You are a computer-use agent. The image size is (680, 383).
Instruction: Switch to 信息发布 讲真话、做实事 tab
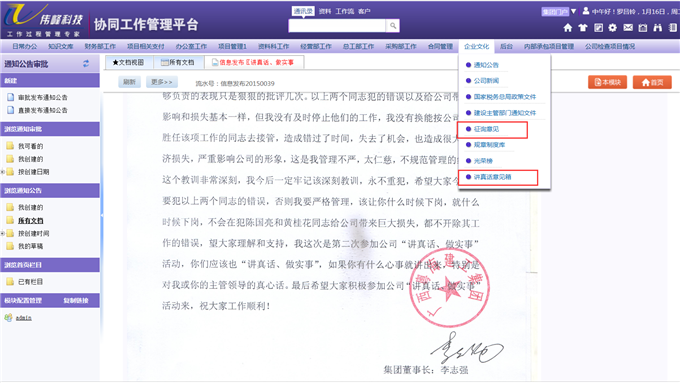tap(254, 62)
